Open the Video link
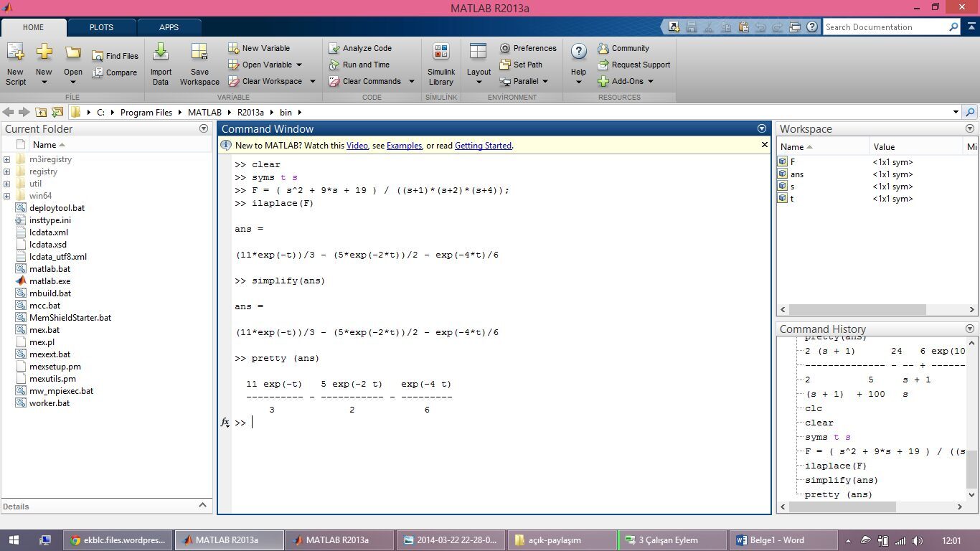The width and height of the screenshot is (980, 551). pyautogui.click(x=357, y=146)
